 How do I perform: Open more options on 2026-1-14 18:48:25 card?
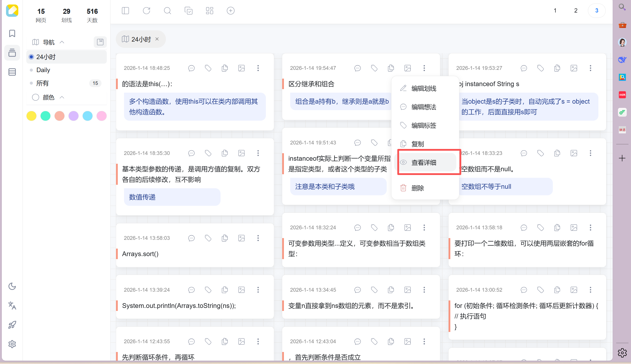coord(258,68)
